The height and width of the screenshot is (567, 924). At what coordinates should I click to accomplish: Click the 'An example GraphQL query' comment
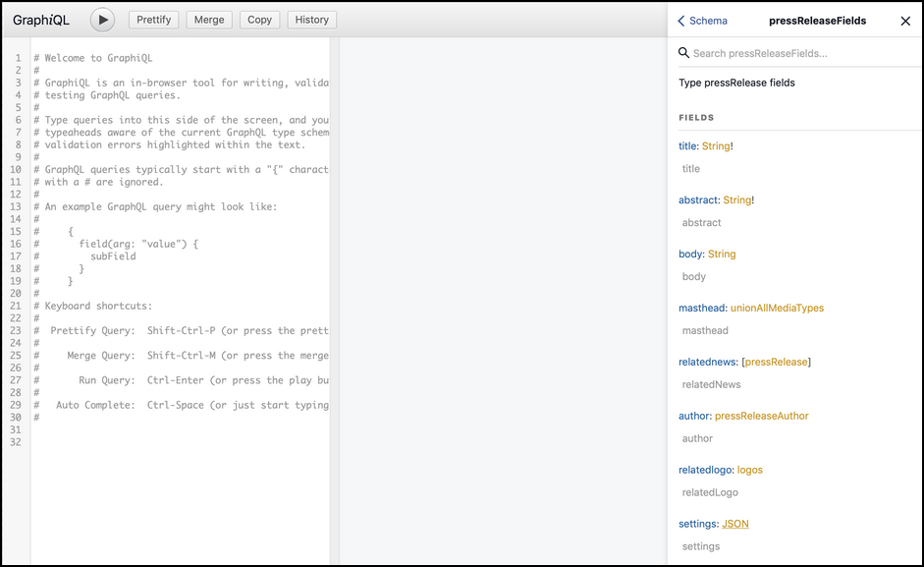pyautogui.click(x=155, y=206)
